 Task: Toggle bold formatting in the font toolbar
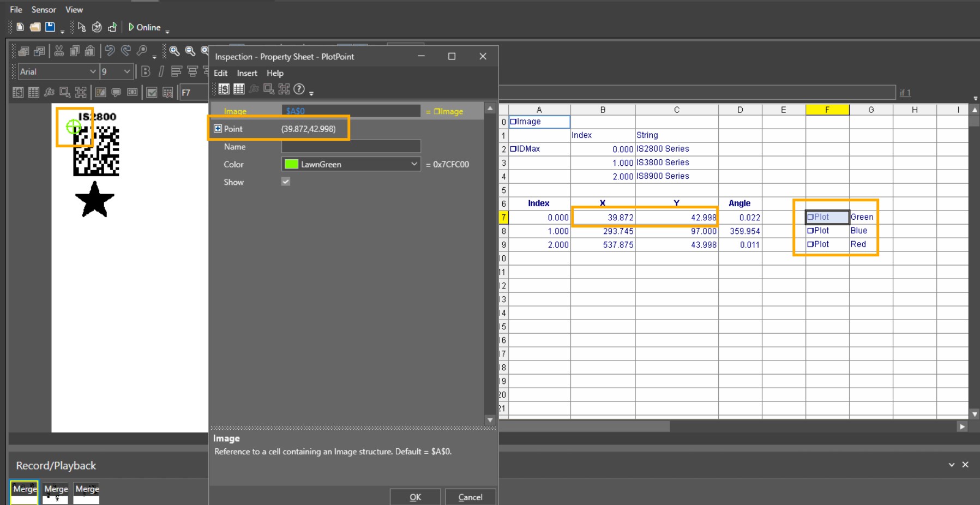(146, 71)
